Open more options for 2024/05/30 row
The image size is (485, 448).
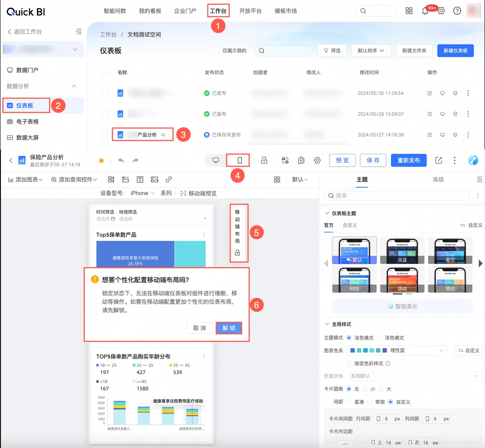pyautogui.click(x=468, y=93)
